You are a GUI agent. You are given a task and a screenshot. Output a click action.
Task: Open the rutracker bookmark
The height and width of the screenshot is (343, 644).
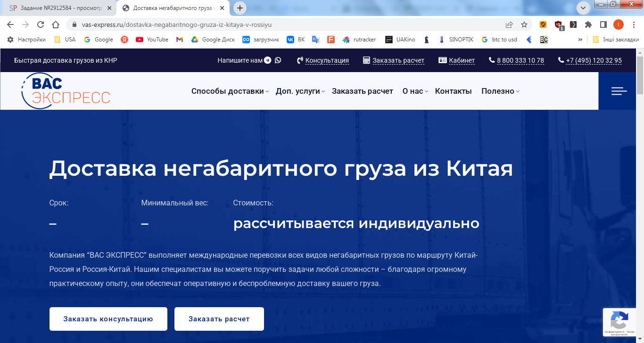tap(359, 40)
